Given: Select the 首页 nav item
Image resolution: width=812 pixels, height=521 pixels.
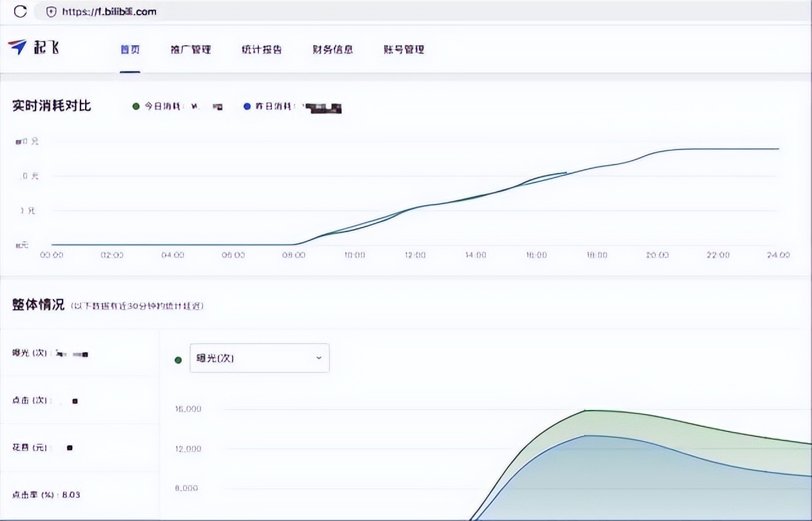Looking at the screenshot, I should pyautogui.click(x=131, y=50).
